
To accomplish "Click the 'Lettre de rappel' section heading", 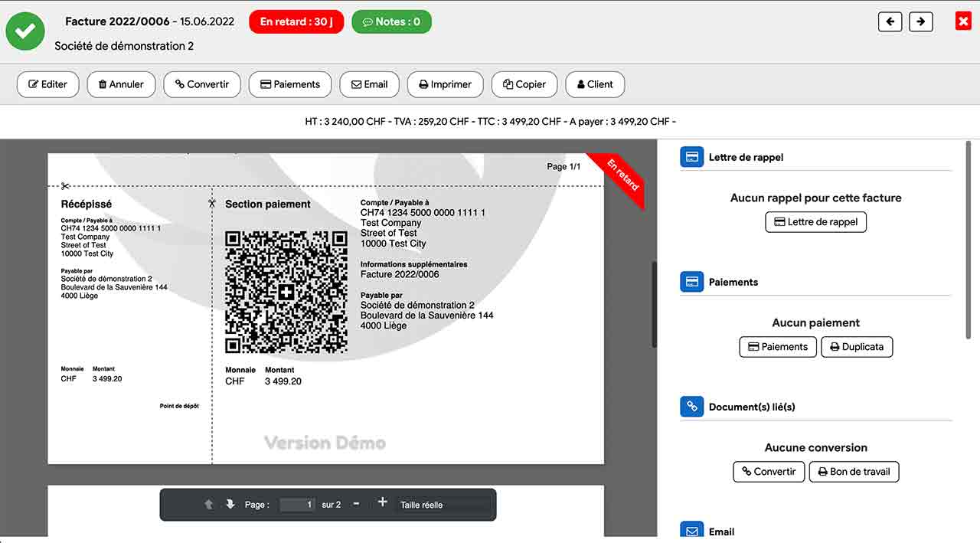I will tap(746, 157).
